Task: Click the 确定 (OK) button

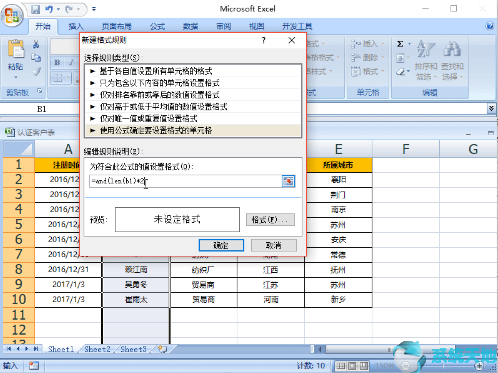Action: [x=221, y=245]
